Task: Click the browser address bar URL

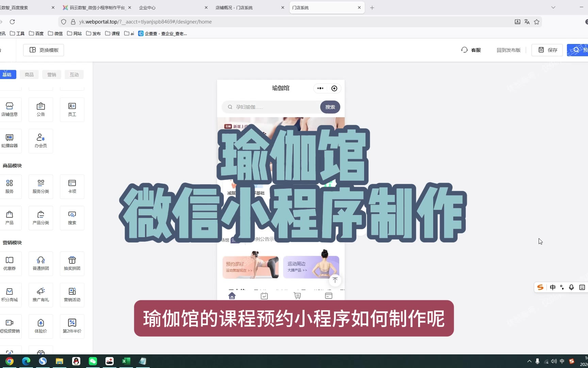Action: 146,22
